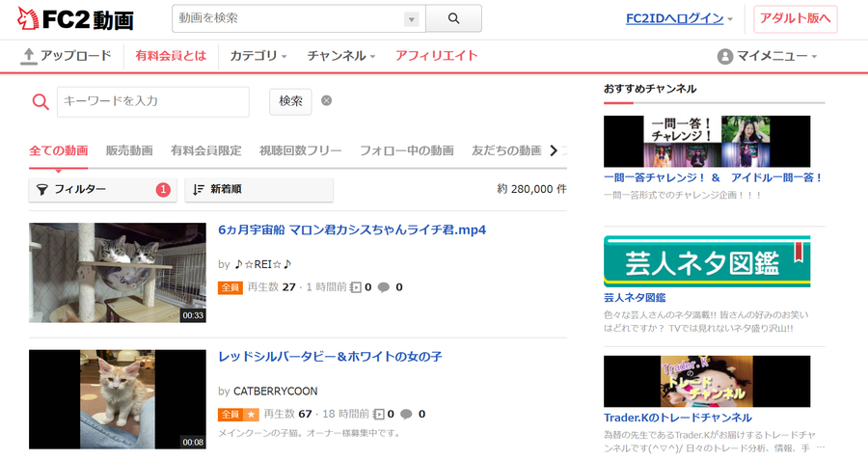Expand the チャンネル menu

click(x=341, y=56)
